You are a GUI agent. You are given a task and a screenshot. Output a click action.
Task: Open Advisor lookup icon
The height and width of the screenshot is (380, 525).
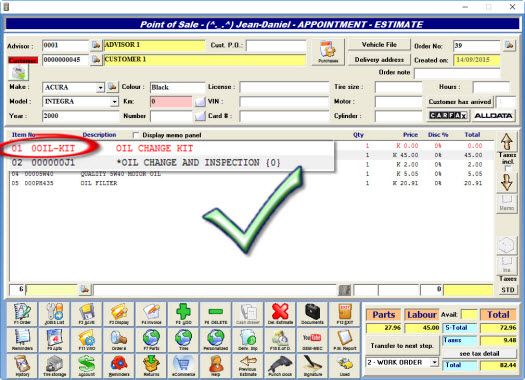coord(96,45)
